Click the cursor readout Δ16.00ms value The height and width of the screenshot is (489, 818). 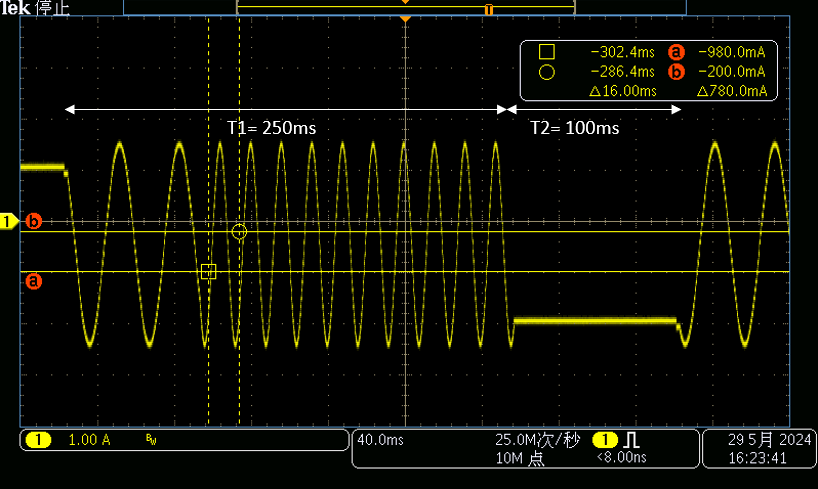point(622,91)
